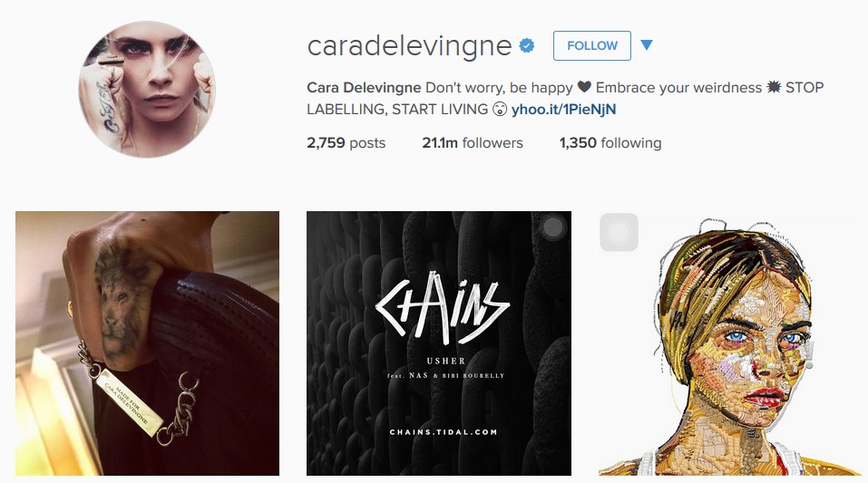This screenshot has width=868, height=483.
Task: Open the Usher Chains album post
Action: [x=439, y=343]
